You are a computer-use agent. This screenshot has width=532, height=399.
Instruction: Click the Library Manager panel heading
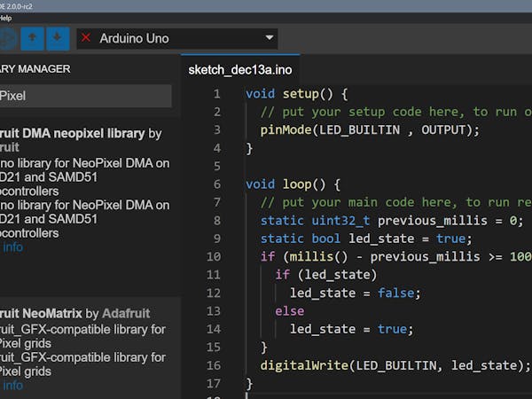click(x=35, y=69)
